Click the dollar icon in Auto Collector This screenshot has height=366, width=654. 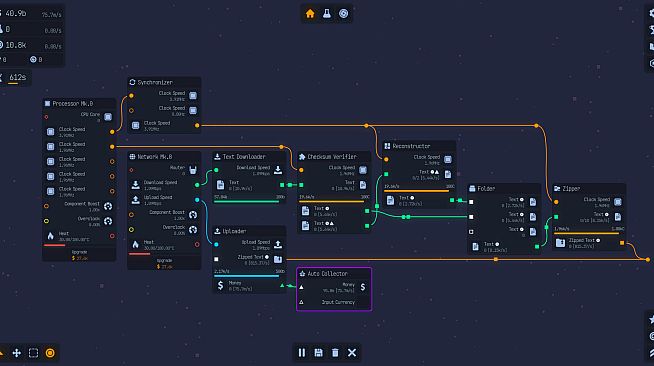[363, 287]
